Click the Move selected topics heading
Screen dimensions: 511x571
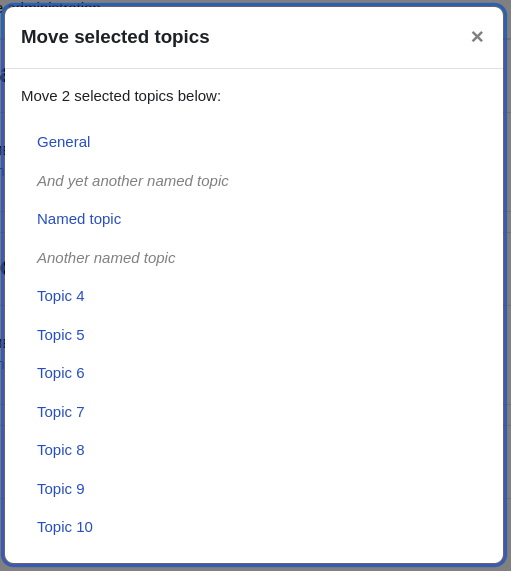[115, 37]
